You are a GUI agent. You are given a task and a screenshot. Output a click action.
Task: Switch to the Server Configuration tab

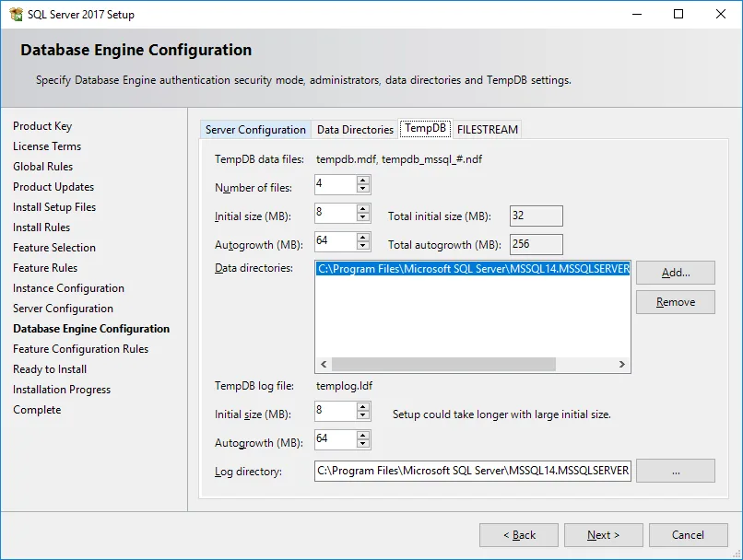coord(255,130)
